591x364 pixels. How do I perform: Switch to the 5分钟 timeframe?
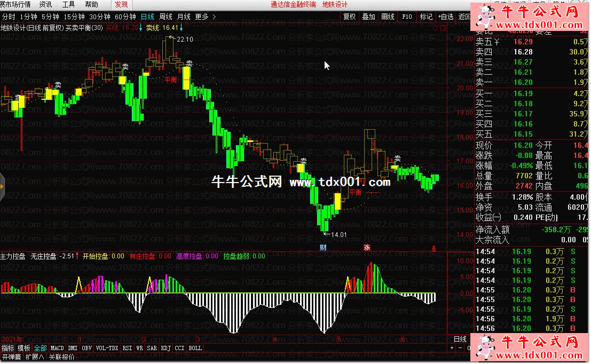[50, 17]
